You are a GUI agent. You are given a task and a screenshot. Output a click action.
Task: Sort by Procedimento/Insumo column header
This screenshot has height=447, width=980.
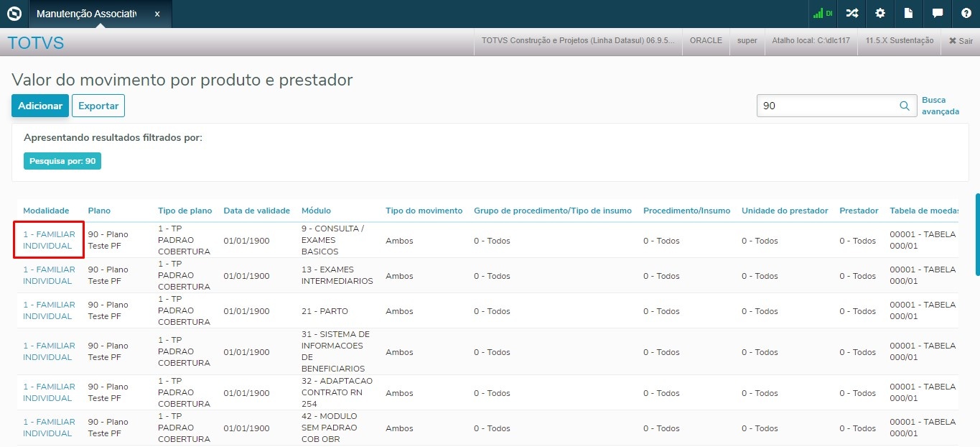686,211
